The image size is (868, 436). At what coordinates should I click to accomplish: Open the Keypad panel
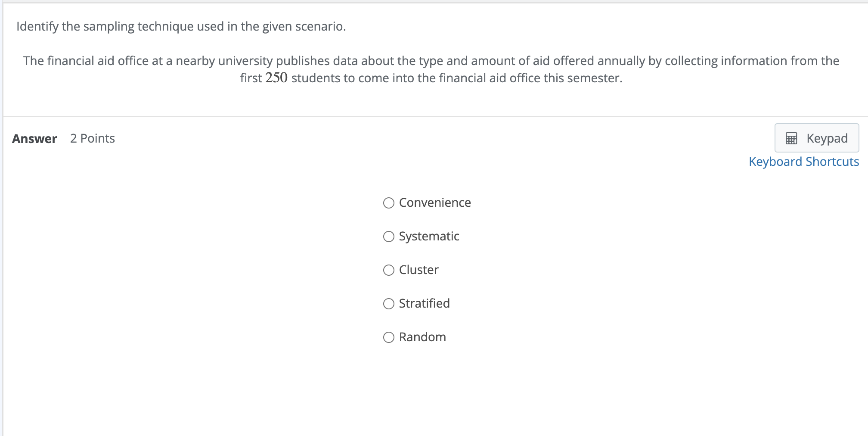816,138
